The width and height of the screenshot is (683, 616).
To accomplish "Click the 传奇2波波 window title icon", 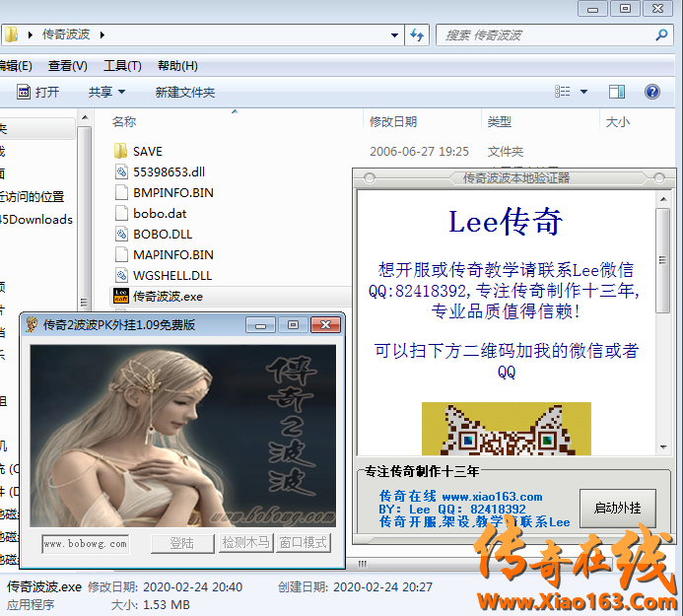I will click(32, 324).
